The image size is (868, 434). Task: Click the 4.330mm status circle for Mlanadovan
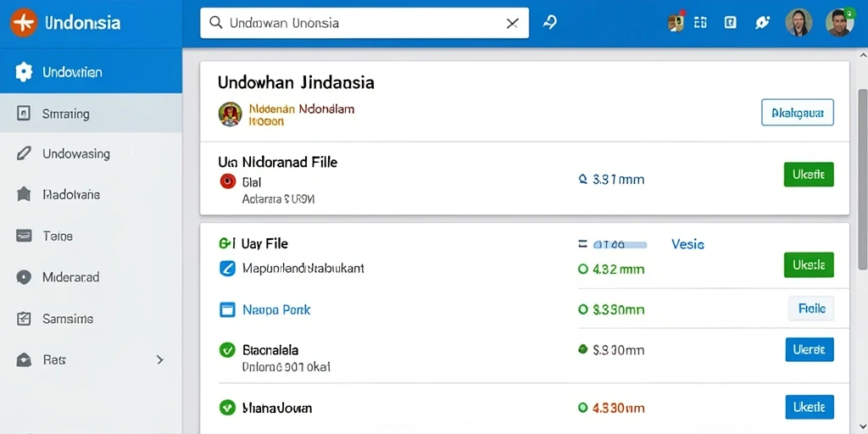tap(582, 408)
